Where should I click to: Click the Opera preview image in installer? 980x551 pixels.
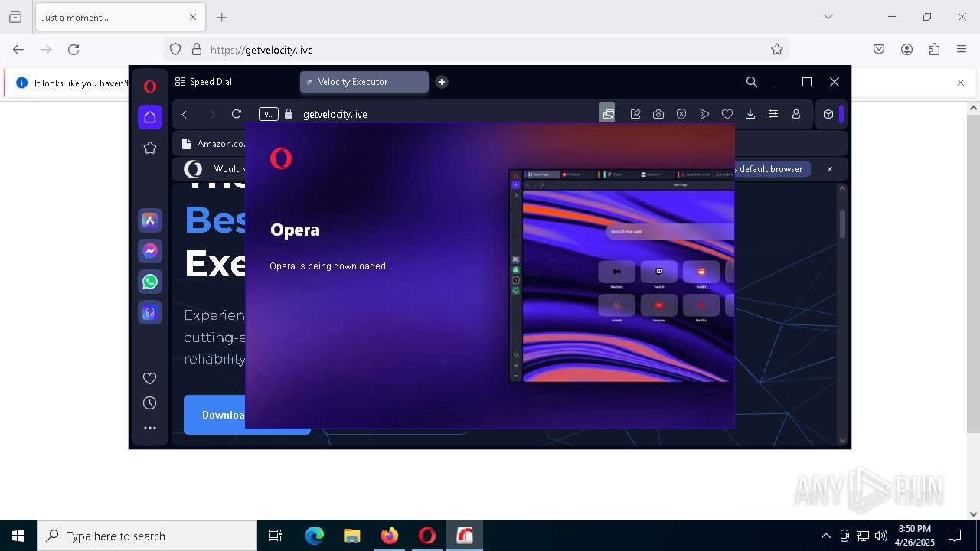(622, 275)
